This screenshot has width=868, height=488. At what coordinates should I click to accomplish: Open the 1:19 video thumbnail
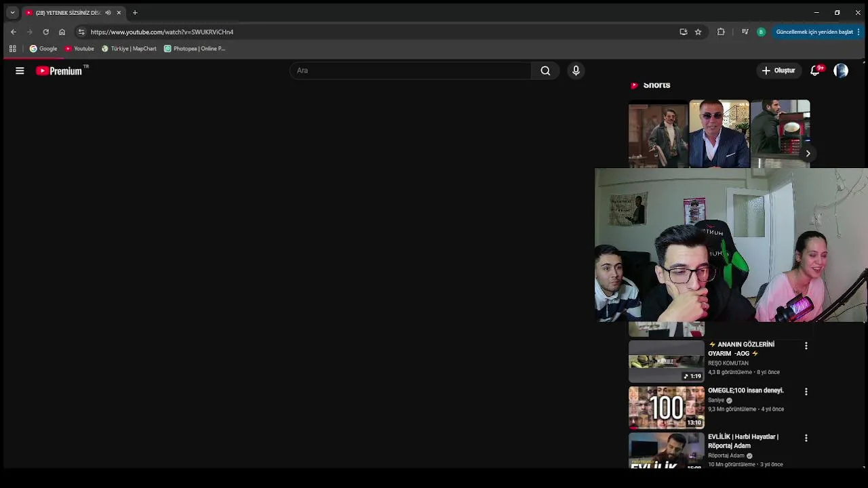(x=667, y=361)
